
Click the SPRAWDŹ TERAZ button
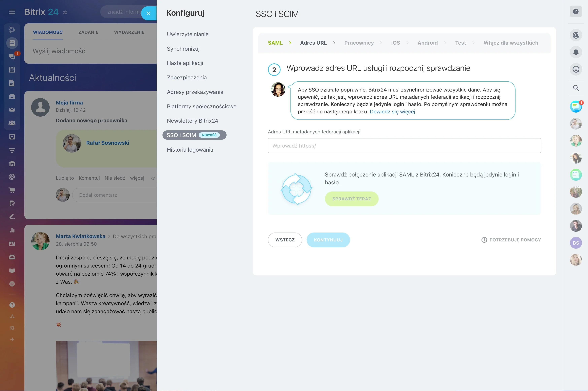coord(352,199)
